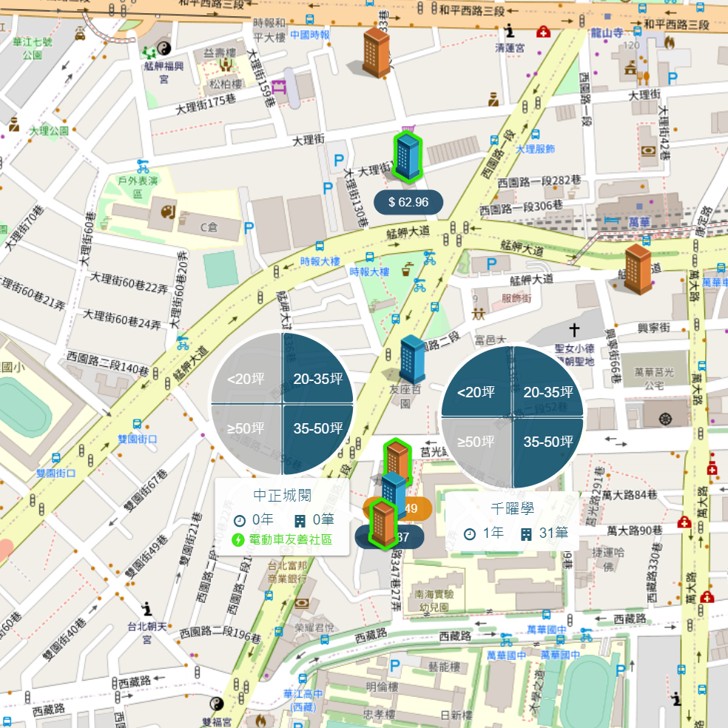Click the info icon above 台北朝天宮
Screen dimensions: 728x728
(146, 609)
